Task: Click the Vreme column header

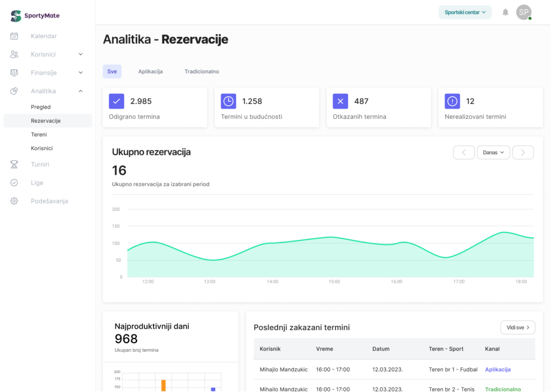Action: [x=324, y=349]
